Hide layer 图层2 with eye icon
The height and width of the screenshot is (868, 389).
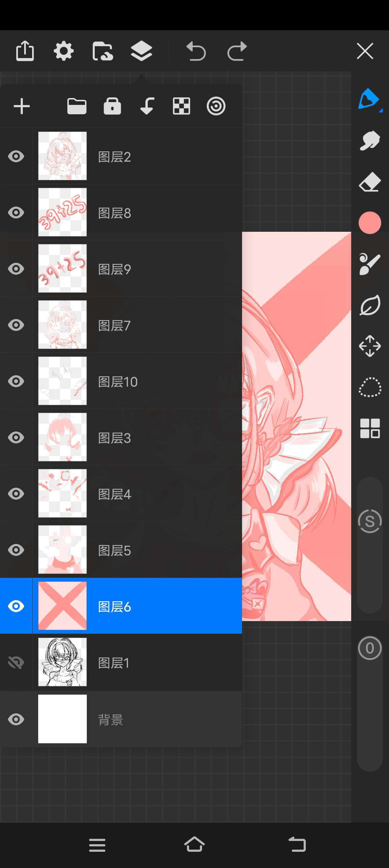(16, 156)
